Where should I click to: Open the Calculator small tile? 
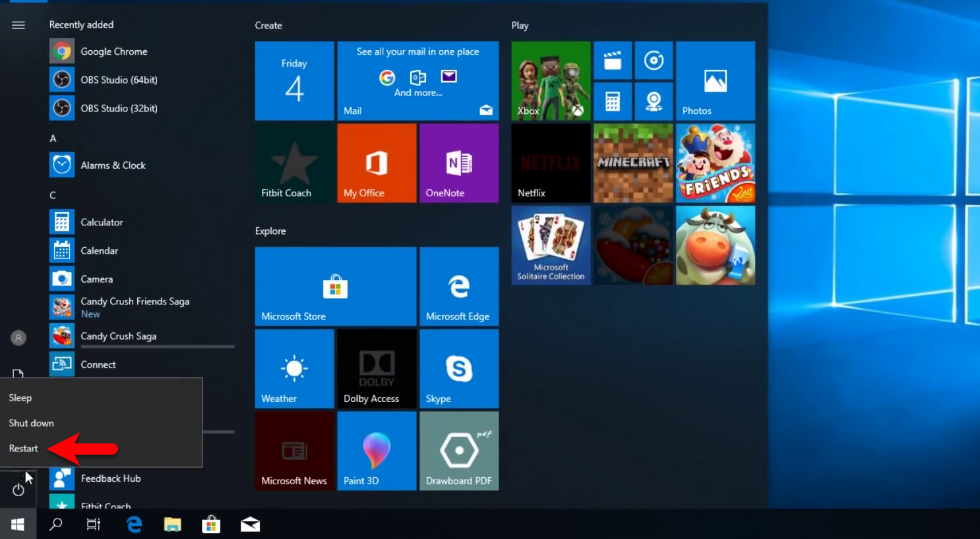point(613,101)
